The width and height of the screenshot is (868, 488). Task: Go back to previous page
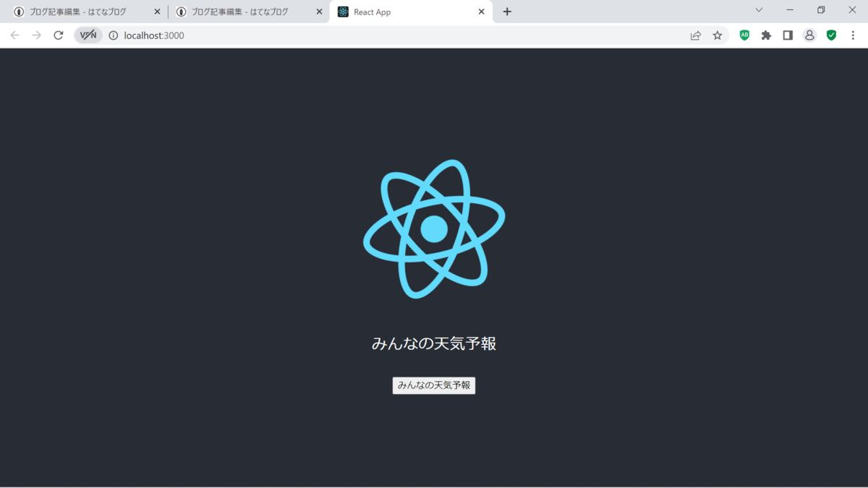(x=14, y=35)
